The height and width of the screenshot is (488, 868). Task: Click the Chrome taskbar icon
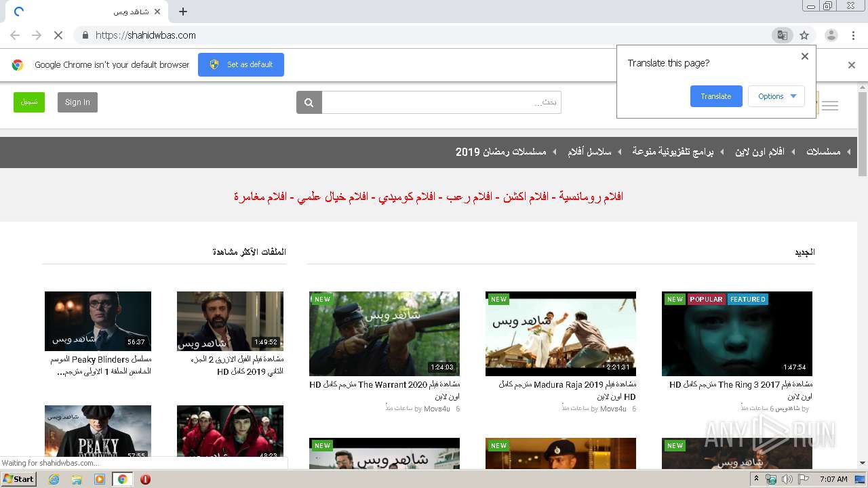122,479
